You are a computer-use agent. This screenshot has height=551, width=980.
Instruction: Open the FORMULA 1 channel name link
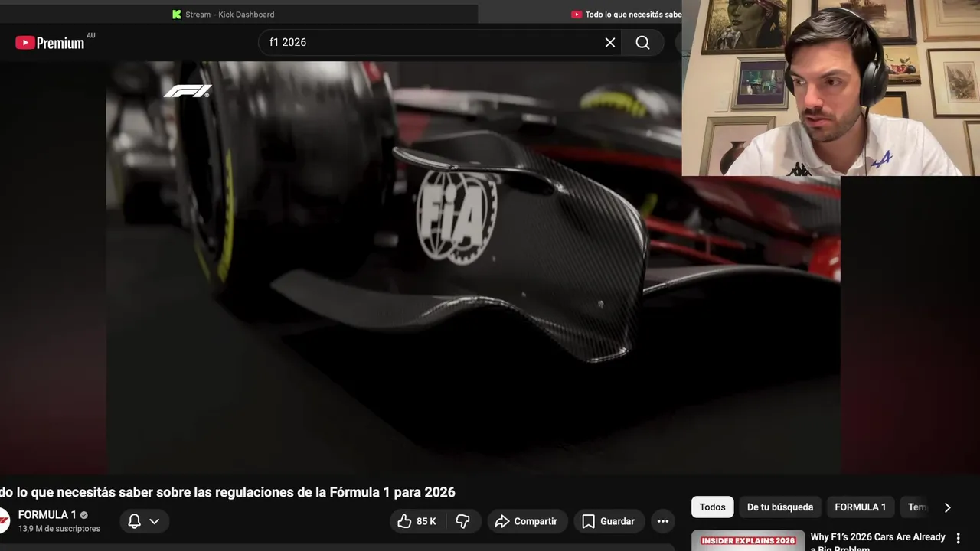pyautogui.click(x=47, y=515)
